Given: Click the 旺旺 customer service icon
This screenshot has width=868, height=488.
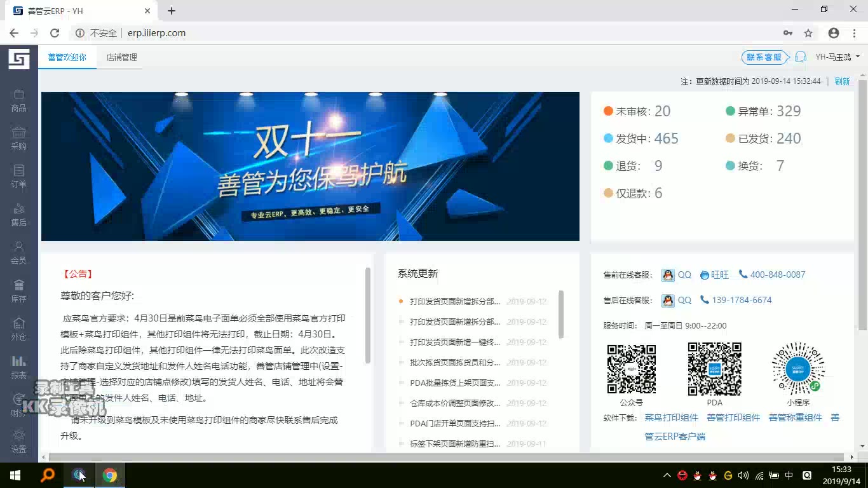Looking at the screenshot, I should point(704,274).
